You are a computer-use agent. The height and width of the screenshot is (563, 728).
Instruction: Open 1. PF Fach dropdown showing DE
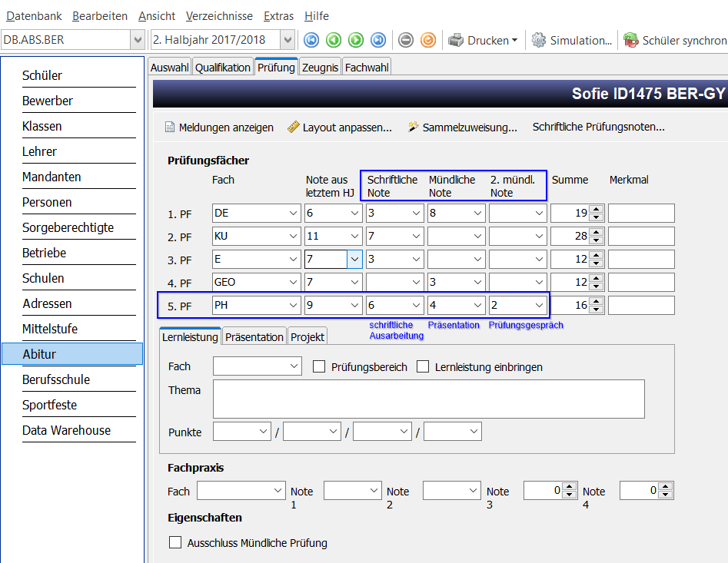coord(293,213)
